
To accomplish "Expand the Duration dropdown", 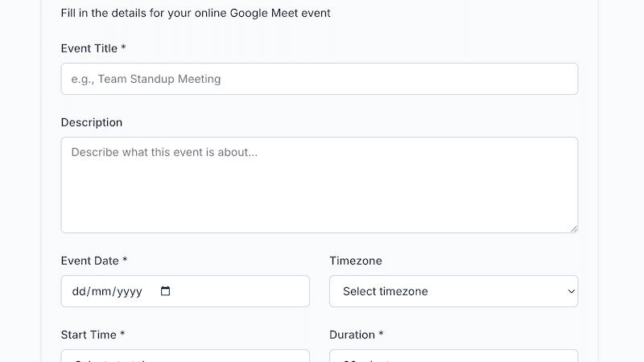I will (453, 356).
